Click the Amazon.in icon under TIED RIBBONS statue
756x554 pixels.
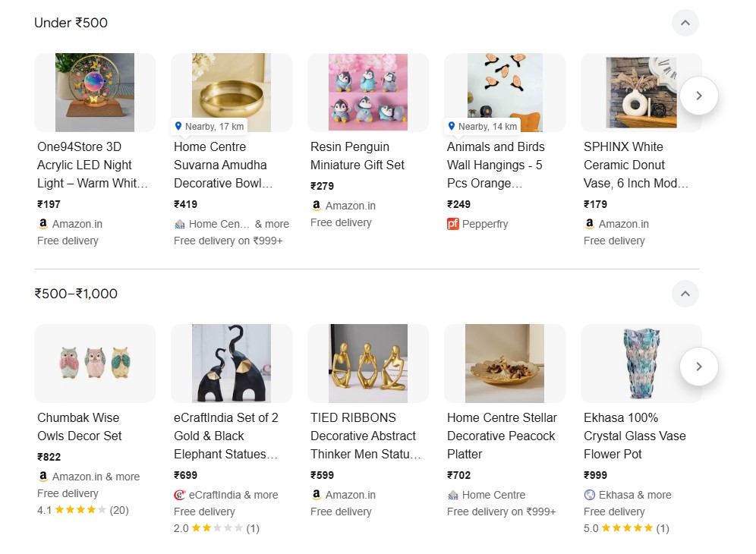317,495
